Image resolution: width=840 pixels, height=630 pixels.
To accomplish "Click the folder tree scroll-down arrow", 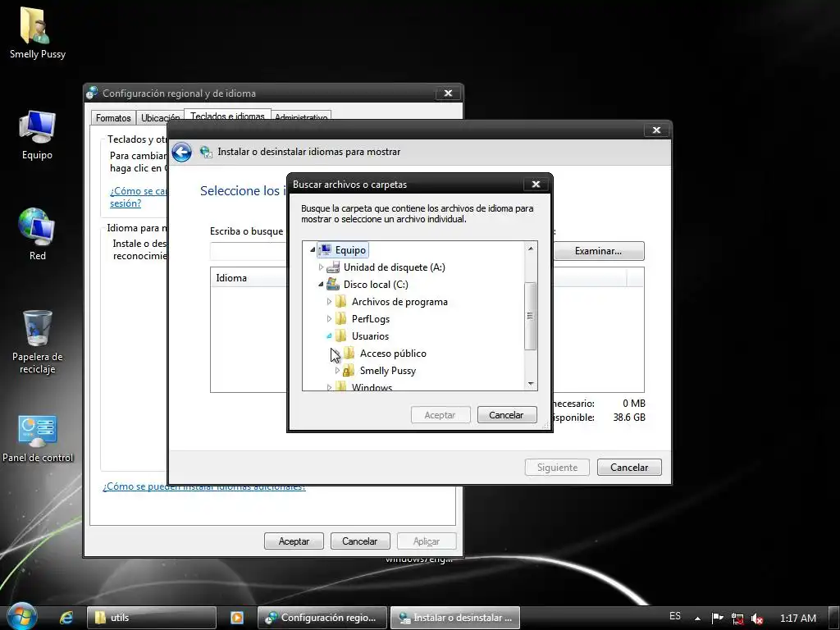I will [x=531, y=384].
